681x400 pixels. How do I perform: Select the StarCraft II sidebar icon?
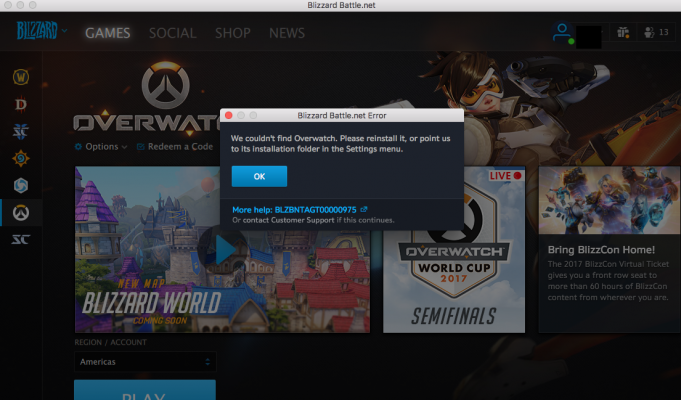tap(21, 131)
